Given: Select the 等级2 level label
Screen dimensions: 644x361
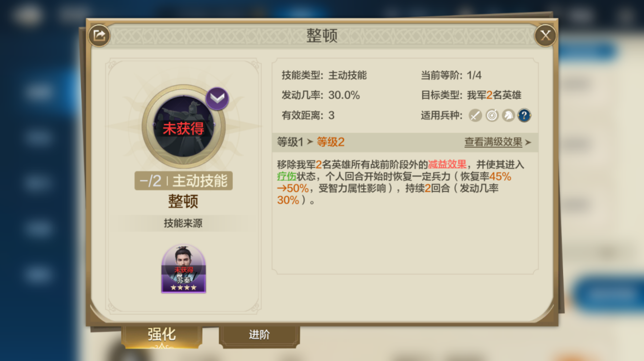Looking at the screenshot, I should [x=330, y=142].
